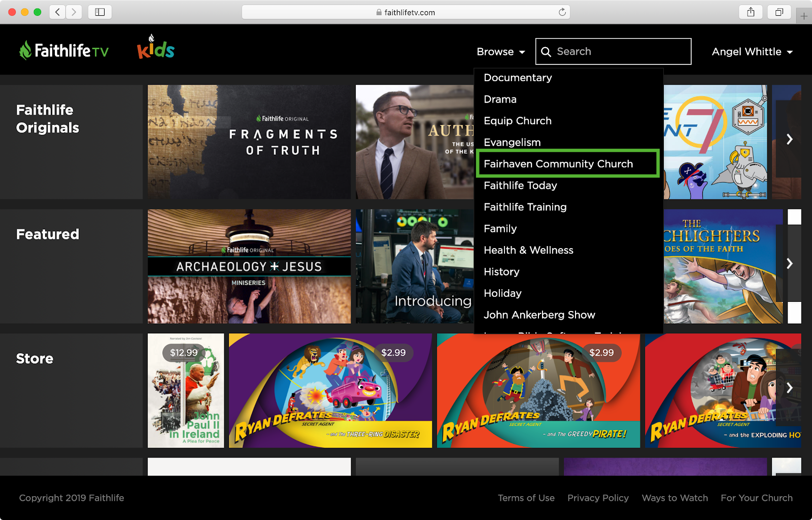
Task: Choose Equip Church in the Browse menu
Action: click(517, 121)
